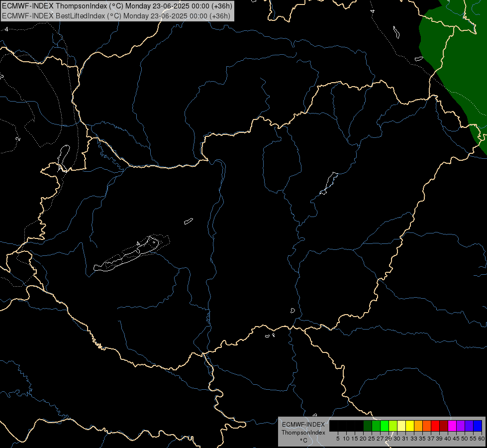Image resolution: width=487 pixels, height=448 pixels.
Task: Click the legend title 'ECMWF-INDEX'
Action: (303, 425)
